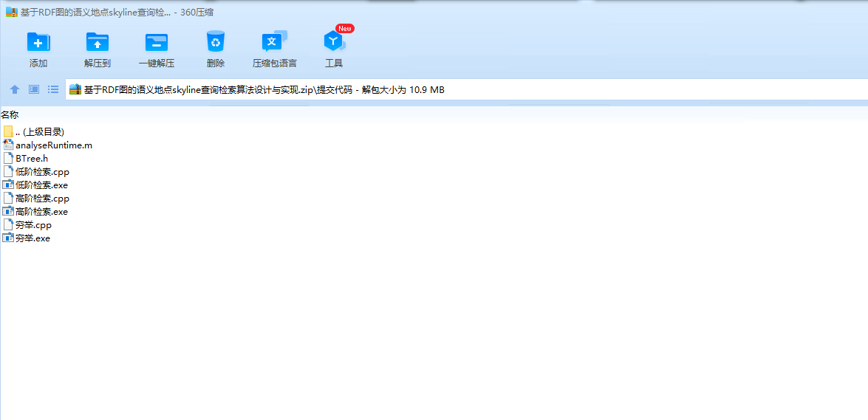Click the 穷举.cpp file icon
Viewport: 868px width, 420px height.
point(7,224)
